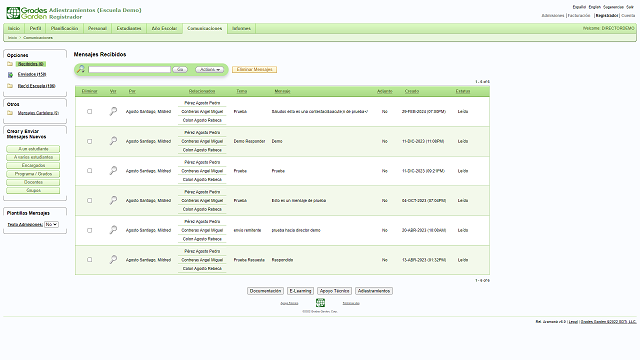Open the Informes tab

[x=242, y=28]
